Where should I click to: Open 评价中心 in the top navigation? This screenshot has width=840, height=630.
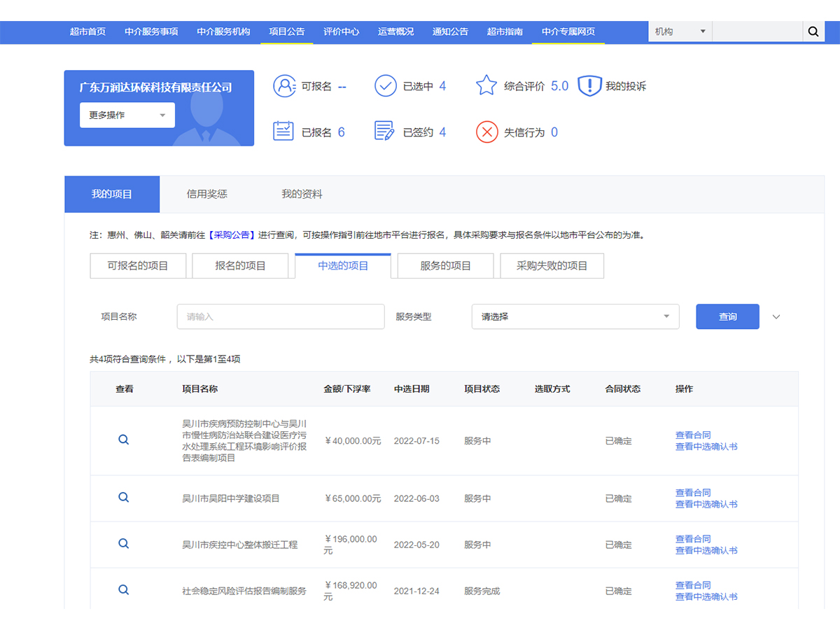pyautogui.click(x=342, y=31)
